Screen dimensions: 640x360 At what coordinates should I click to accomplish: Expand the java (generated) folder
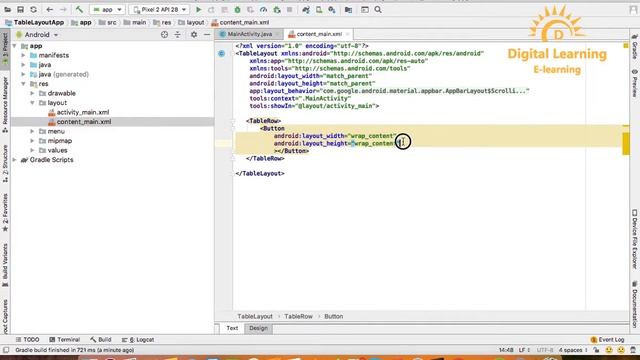[23, 74]
